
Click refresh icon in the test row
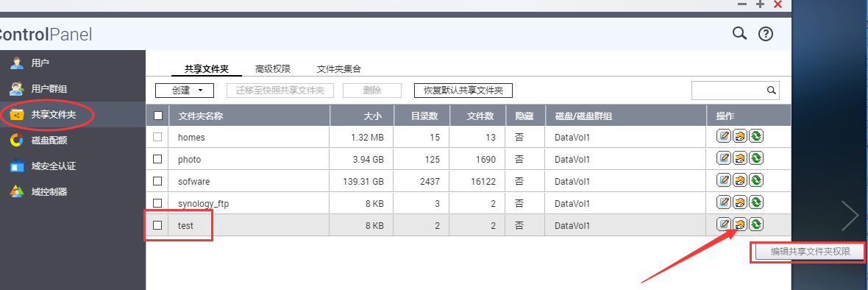coord(756,224)
